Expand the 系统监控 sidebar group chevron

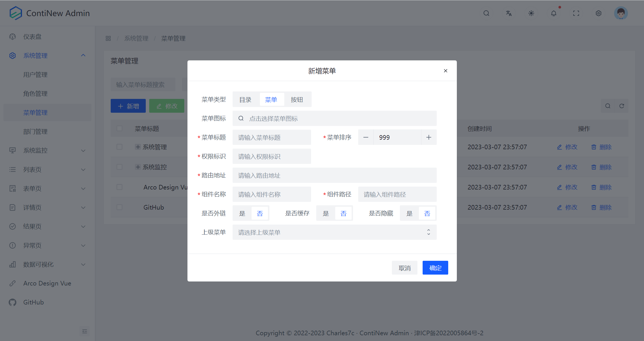(x=83, y=150)
